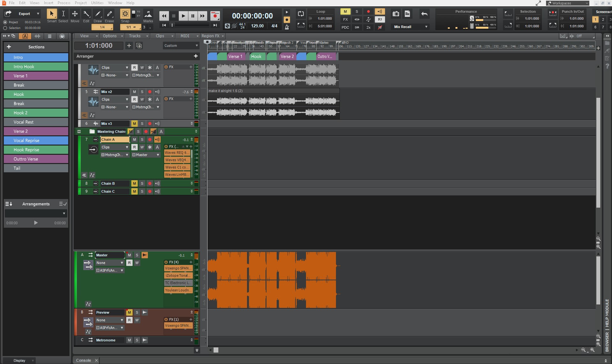Mute the Master bus
The width and height of the screenshot is (612, 364).
tap(129, 255)
